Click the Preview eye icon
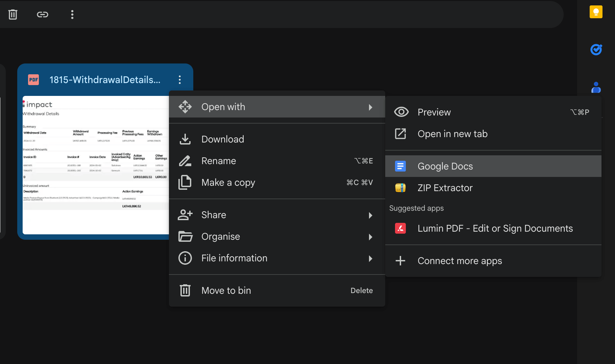 point(401,112)
